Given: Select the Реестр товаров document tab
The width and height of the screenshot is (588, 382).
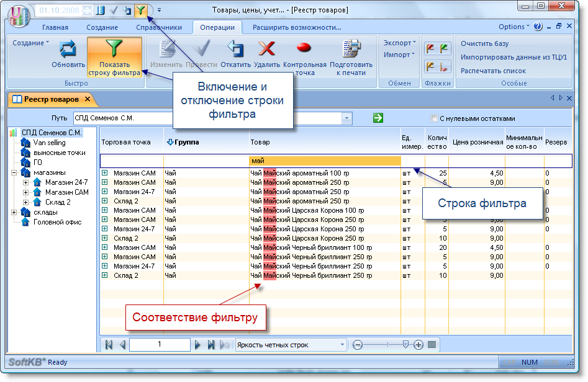Looking at the screenshot, I should click(x=52, y=99).
